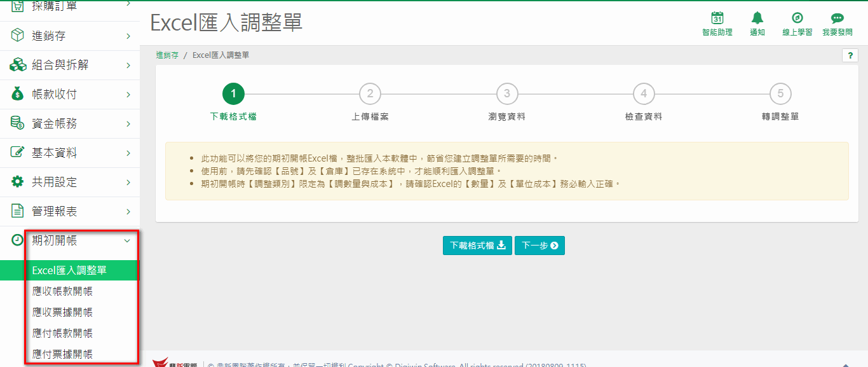This screenshot has width=868, height=367.
Task: Click the 進銷存 box icon in sidebar
Action: click(x=18, y=36)
